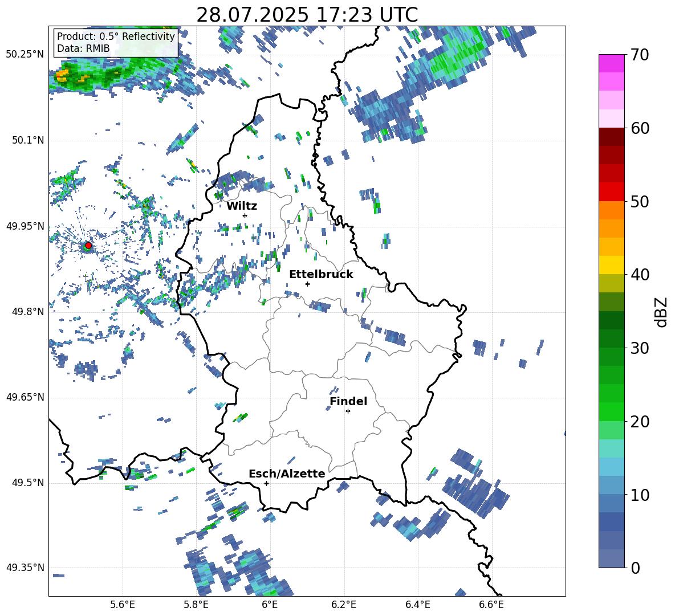
Task: Click the 5.8°E longitude label
Action: 196,605
